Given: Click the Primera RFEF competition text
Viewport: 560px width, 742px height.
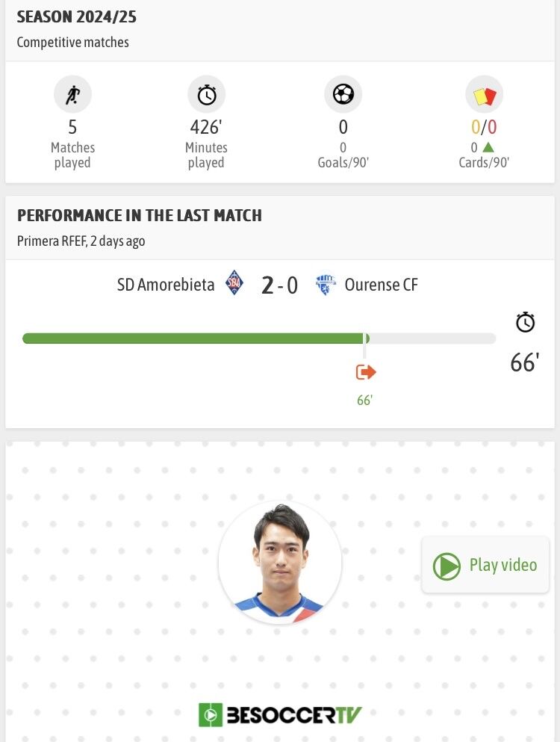Looking at the screenshot, I should point(52,241).
